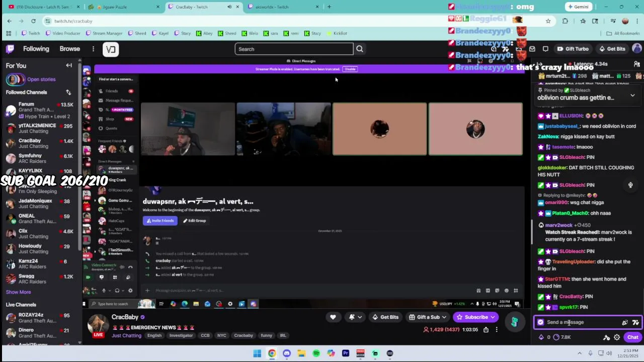Open the emote picker in chat box
Image resolution: width=644 pixels, height=362 pixels.
[625, 322]
